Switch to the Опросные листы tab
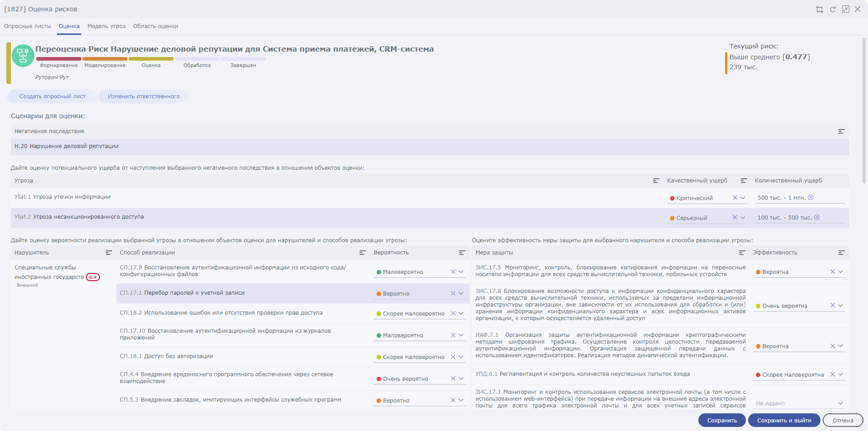This screenshot has width=868, height=431. (28, 26)
